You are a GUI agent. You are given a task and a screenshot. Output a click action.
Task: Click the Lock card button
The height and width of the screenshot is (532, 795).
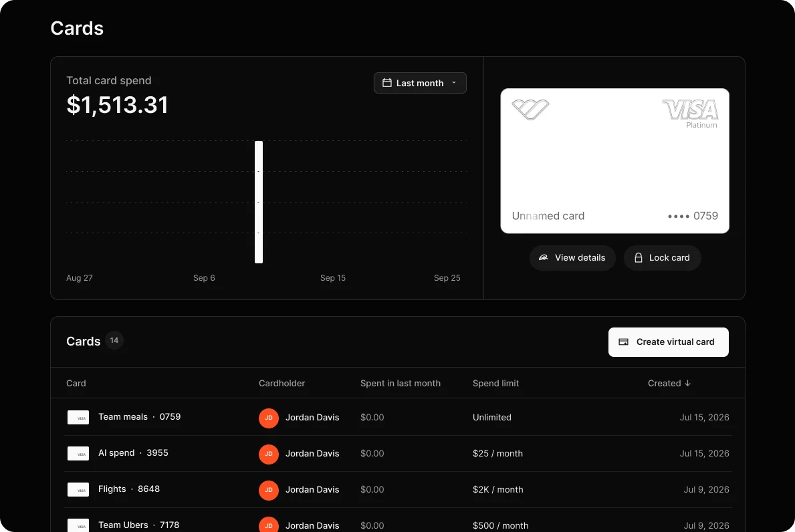pyautogui.click(x=662, y=258)
